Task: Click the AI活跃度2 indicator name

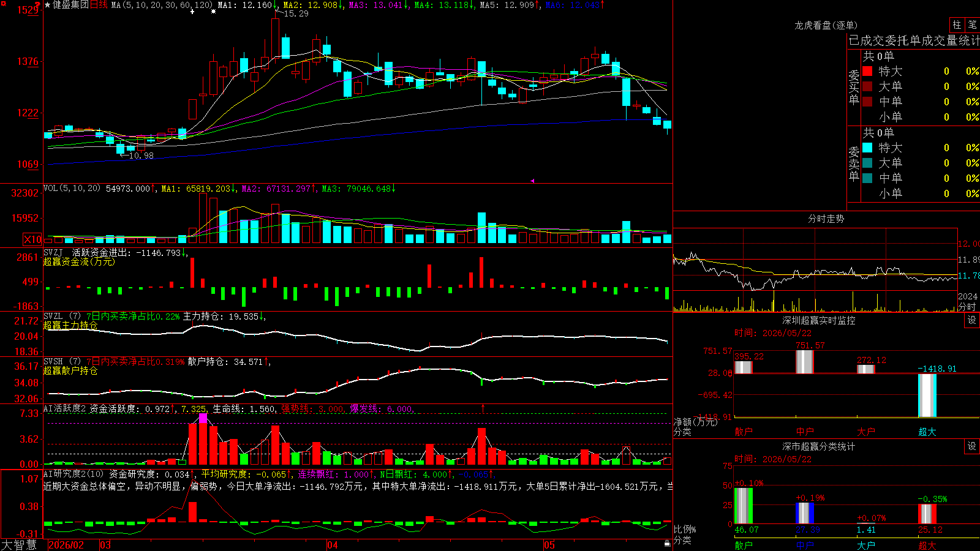Action: click(65, 408)
